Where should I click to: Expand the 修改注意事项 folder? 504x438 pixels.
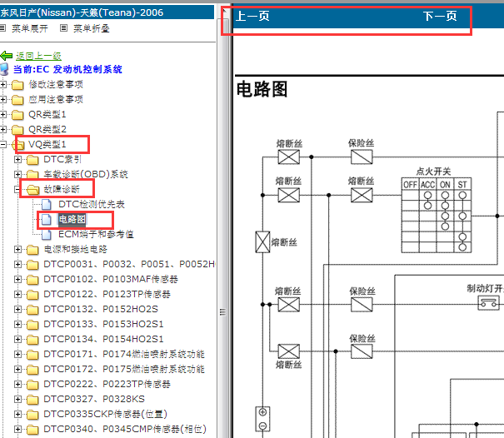click(2, 84)
